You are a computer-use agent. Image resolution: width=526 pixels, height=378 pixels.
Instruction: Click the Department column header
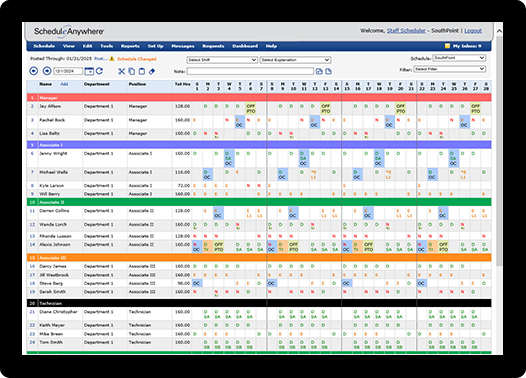click(x=97, y=84)
